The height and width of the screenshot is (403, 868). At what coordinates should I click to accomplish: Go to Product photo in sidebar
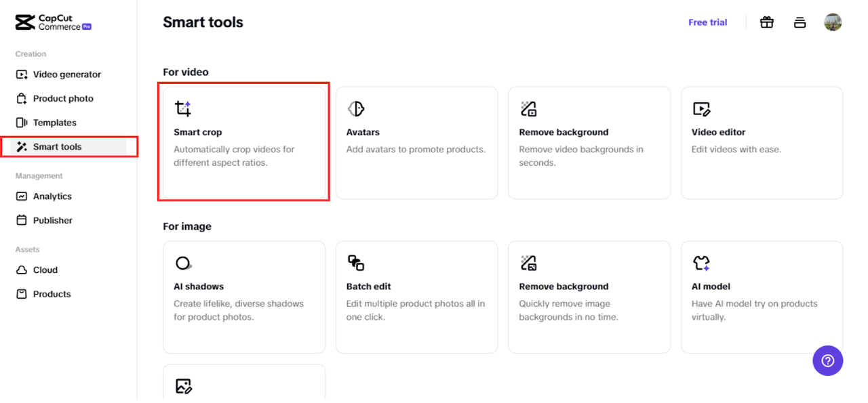point(63,98)
